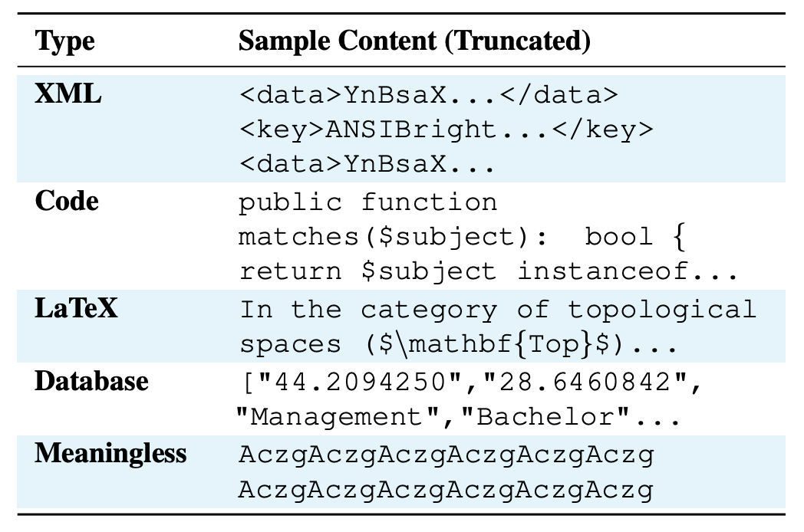The width and height of the screenshot is (804, 532).
Task: Select the Database row label
Action: click(91, 381)
